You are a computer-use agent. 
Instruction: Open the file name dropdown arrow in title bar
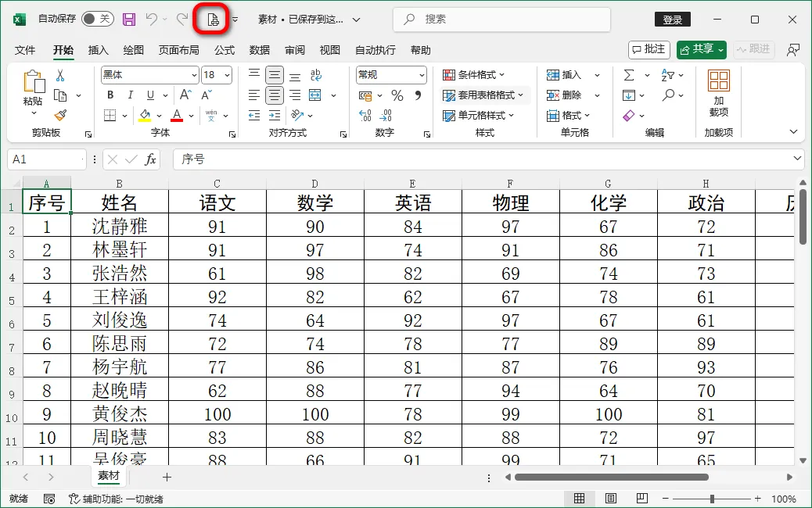356,20
